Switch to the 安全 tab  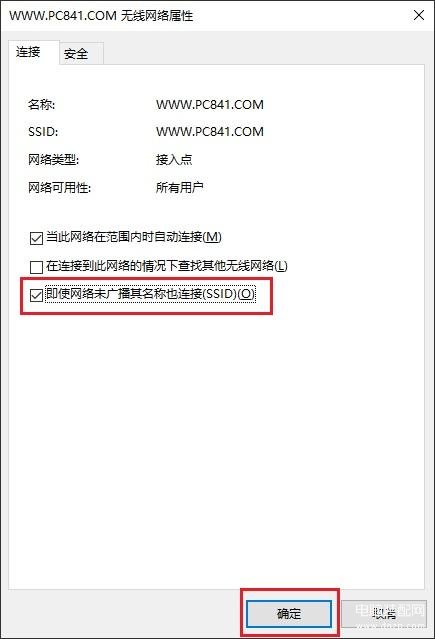click(76, 53)
